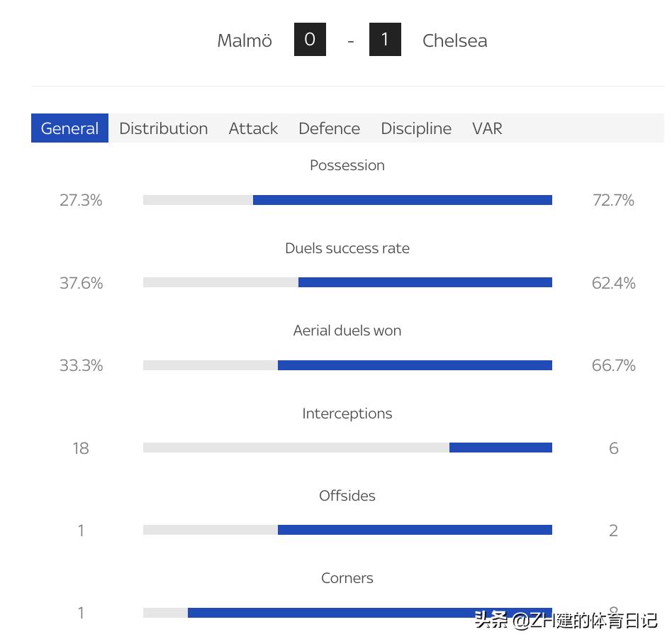This screenshot has height=644, width=672.
Task: Click Malmö's 18 interceptions figure
Action: (81, 448)
